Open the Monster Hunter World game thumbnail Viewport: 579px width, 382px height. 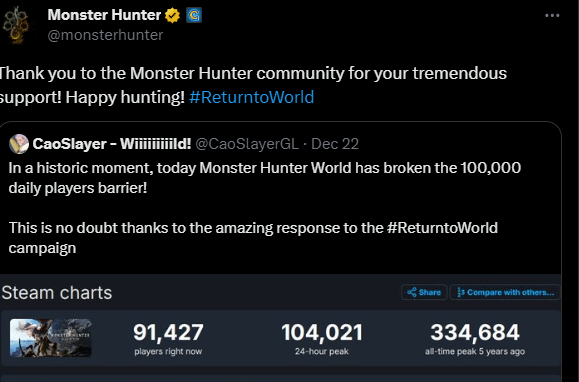coord(51,338)
